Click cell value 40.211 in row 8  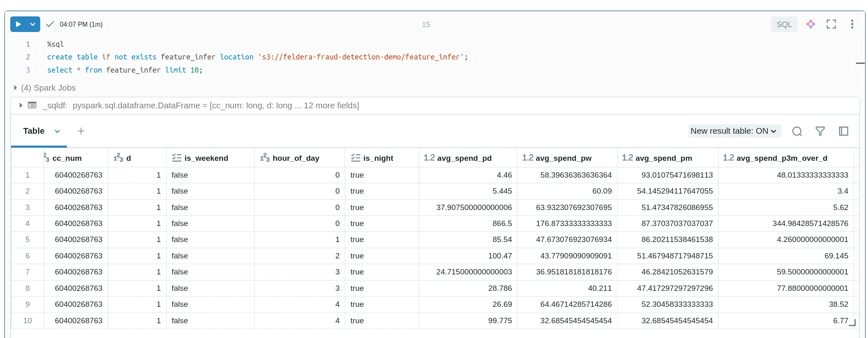pyautogui.click(x=600, y=288)
